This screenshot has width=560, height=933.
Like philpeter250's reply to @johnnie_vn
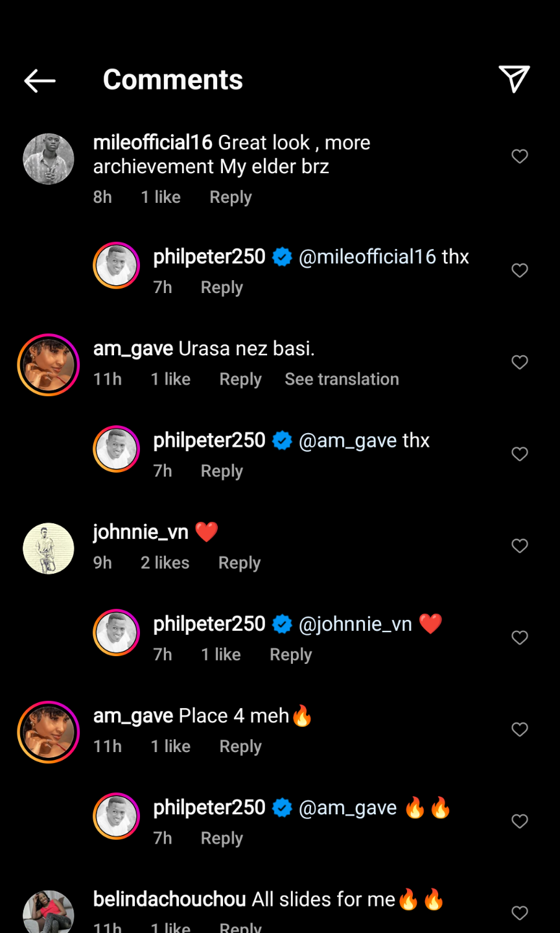520,638
